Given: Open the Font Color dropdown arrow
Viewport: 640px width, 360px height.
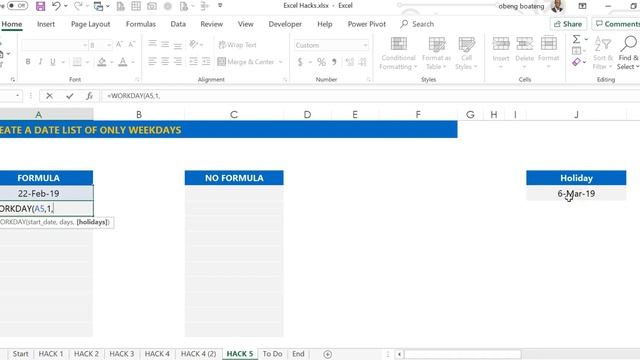Looking at the screenshot, I should point(133,62).
